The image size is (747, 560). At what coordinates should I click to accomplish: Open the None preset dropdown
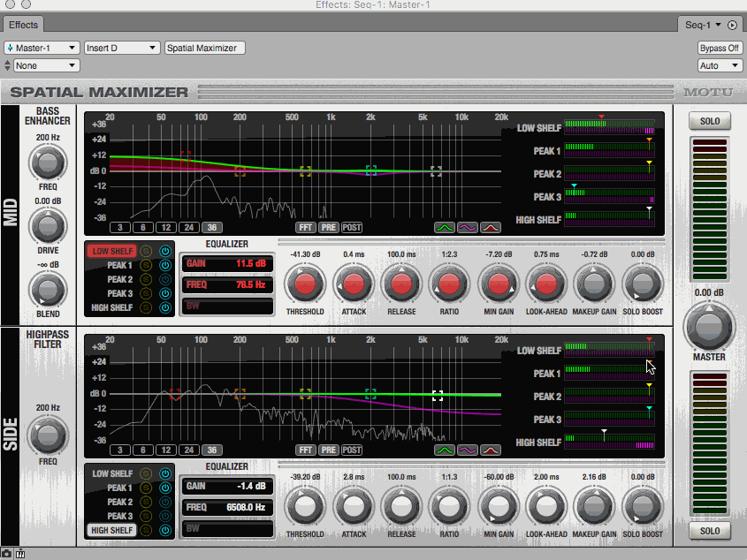click(x=46, y=65)
